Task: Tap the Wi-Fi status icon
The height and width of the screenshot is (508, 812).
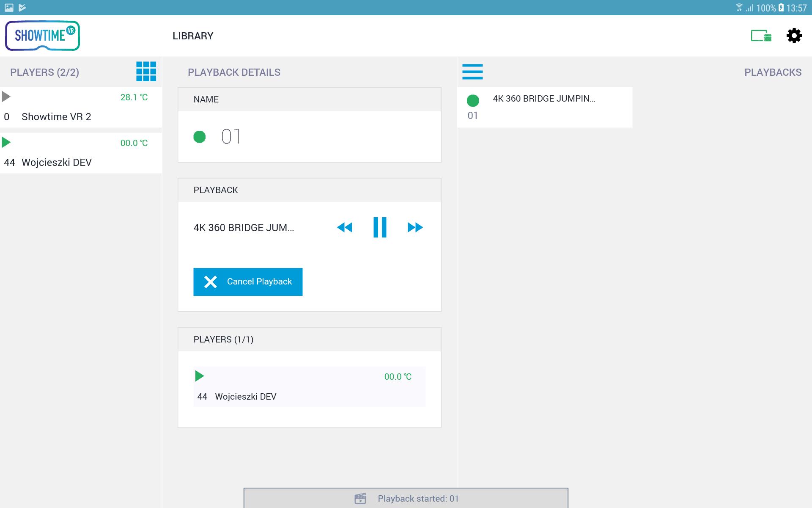Action: [x=739, y=8]
